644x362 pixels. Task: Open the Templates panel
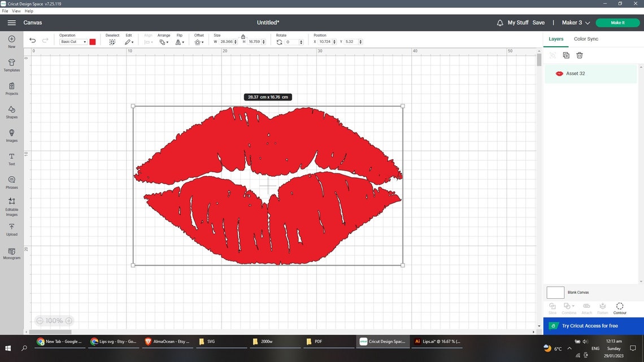pos(11,65)
